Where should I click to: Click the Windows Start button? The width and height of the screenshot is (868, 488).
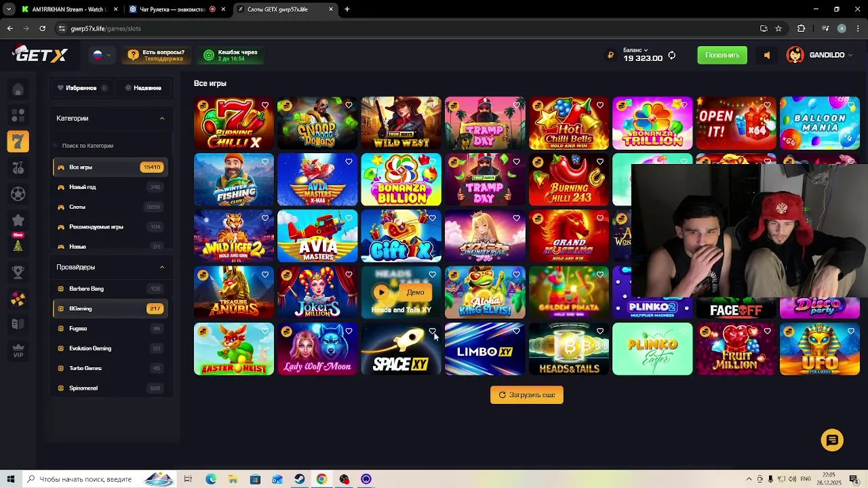point(10,479)
